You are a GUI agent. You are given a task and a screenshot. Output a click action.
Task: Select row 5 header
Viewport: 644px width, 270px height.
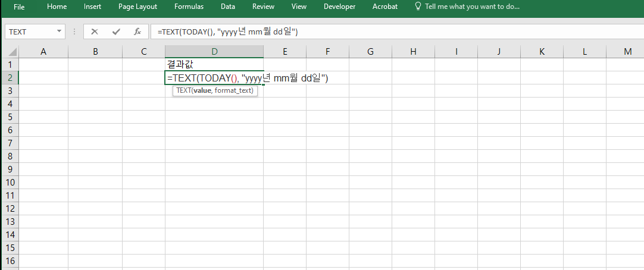(10, 117)
